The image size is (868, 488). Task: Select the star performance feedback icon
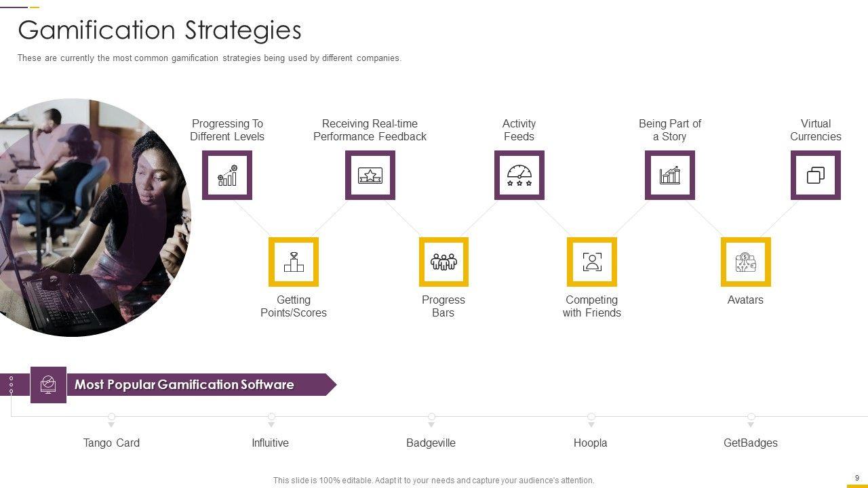pyautogui.click(x=370, y=176)
